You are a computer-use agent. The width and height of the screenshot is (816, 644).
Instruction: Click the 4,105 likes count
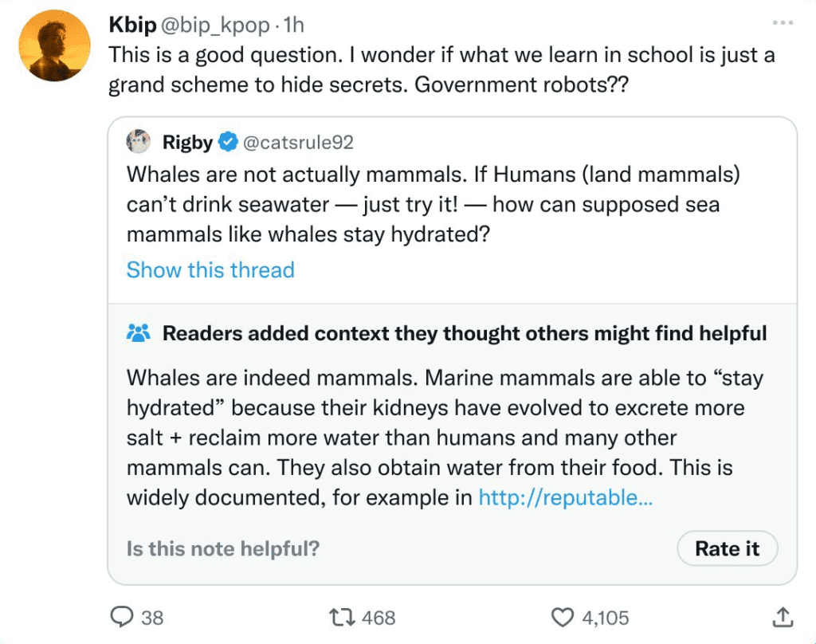tap(605, 617)
